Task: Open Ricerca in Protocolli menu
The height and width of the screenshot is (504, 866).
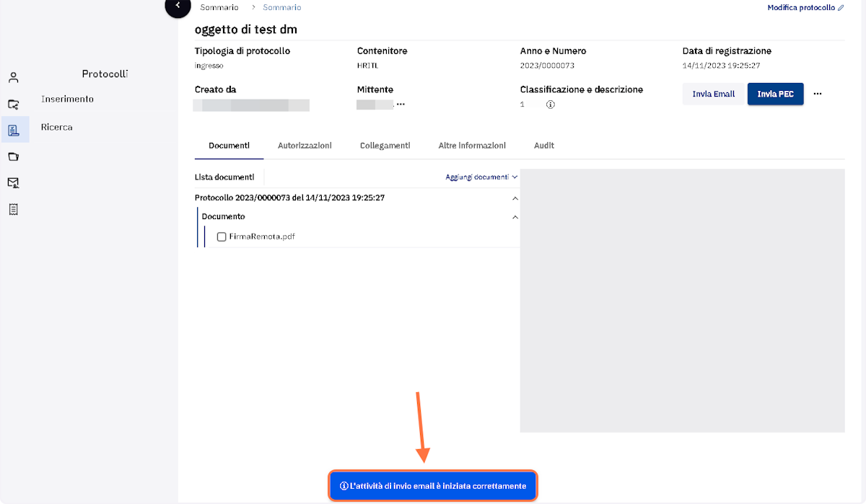Action: 57,128
